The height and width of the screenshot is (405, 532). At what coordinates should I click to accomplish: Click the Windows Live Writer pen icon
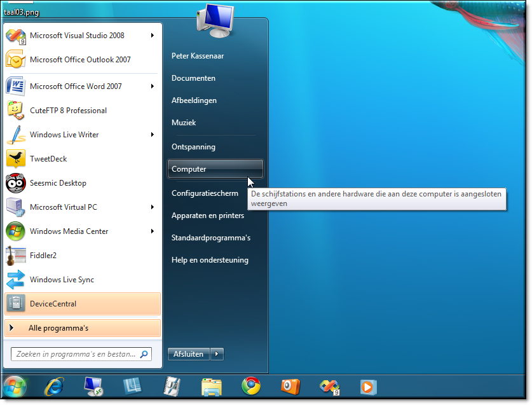click(16, 135)
